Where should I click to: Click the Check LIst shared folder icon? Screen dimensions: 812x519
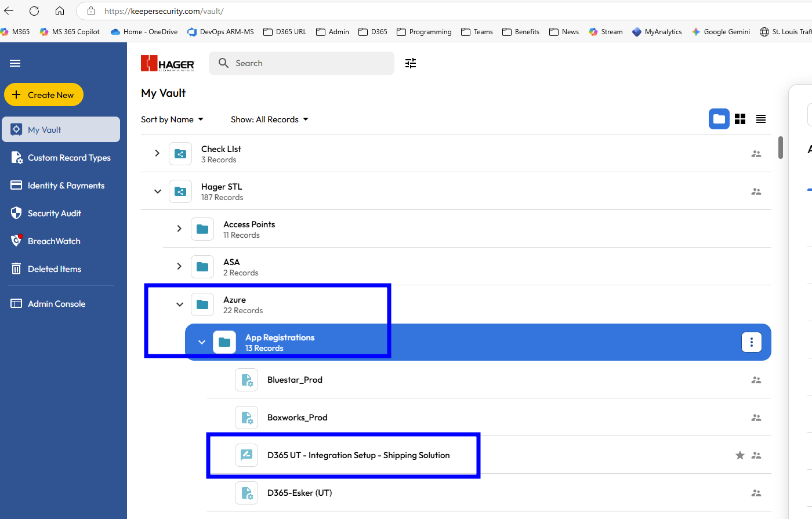click(x=180, y=154)
